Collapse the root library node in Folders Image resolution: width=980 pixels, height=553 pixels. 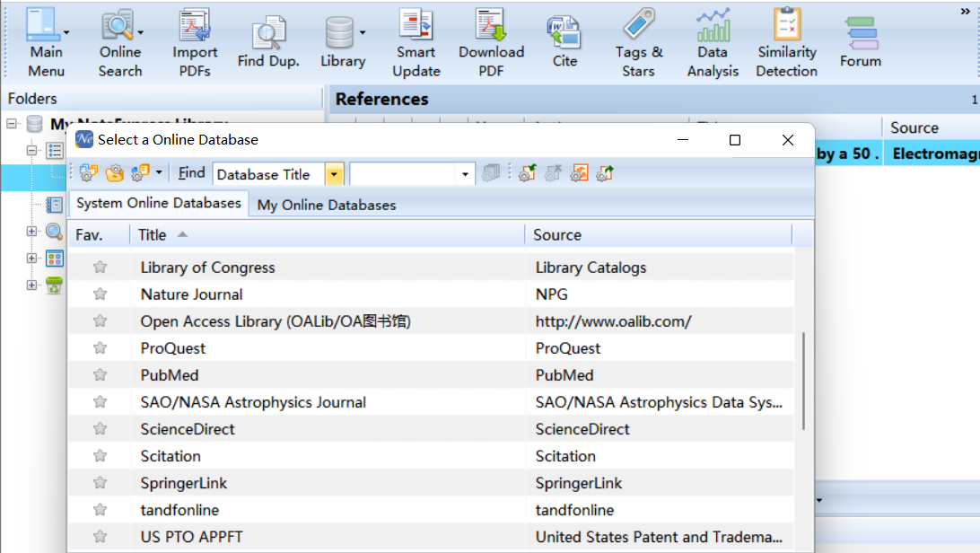12,124
